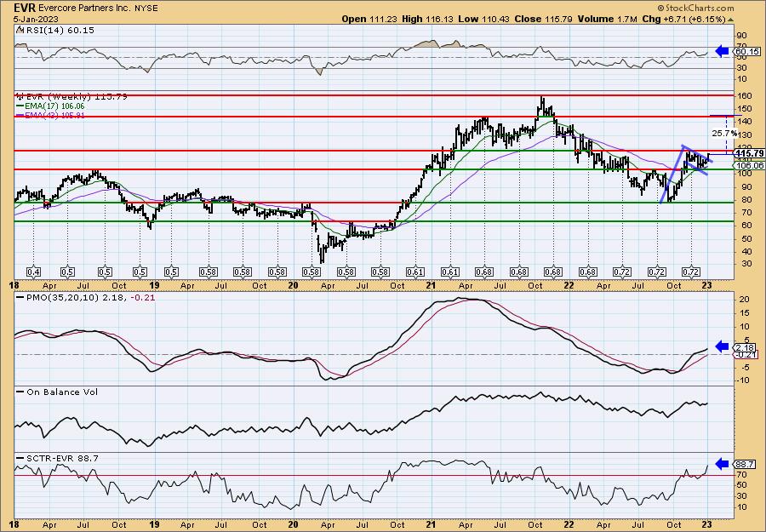This screenshot has width=766, height=532.
Task: Click the up triangle beside the change percentage
Action: click(x=731, y=20)
